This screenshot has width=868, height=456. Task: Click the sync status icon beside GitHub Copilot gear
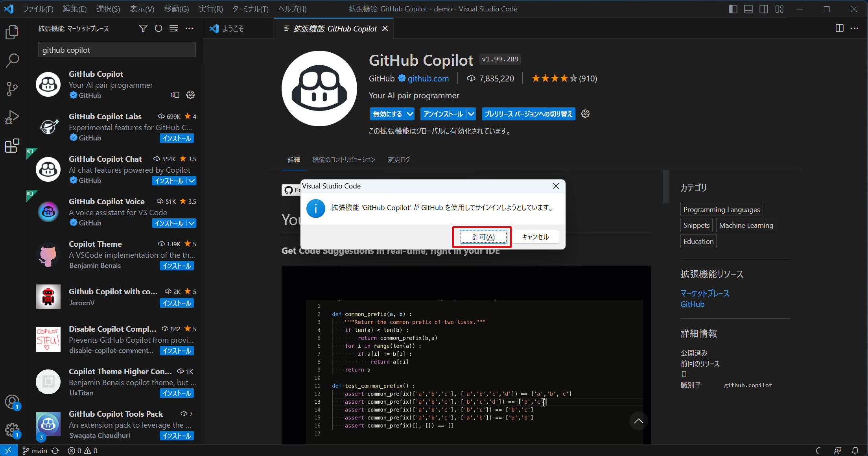pyautogui.click(x=175, y=95)
